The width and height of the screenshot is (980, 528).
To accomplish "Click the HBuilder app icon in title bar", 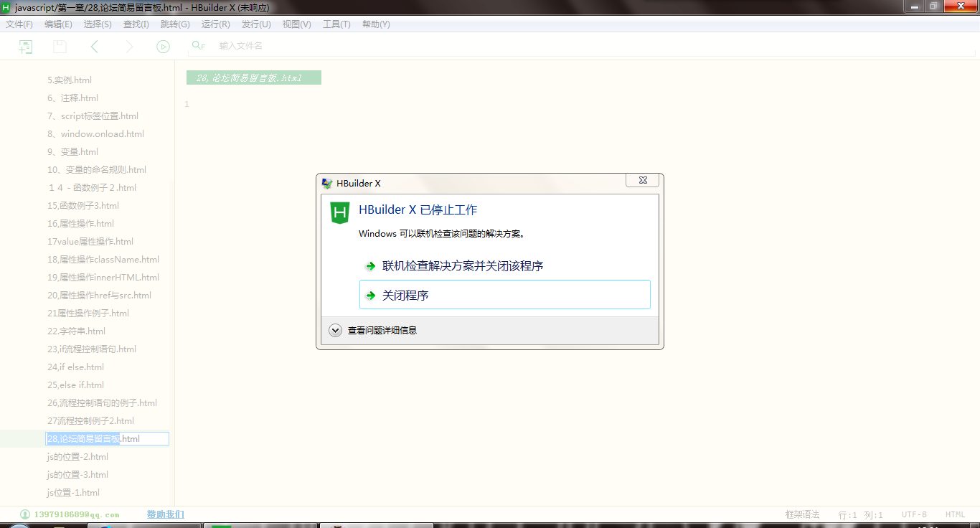I will (6, 7).
